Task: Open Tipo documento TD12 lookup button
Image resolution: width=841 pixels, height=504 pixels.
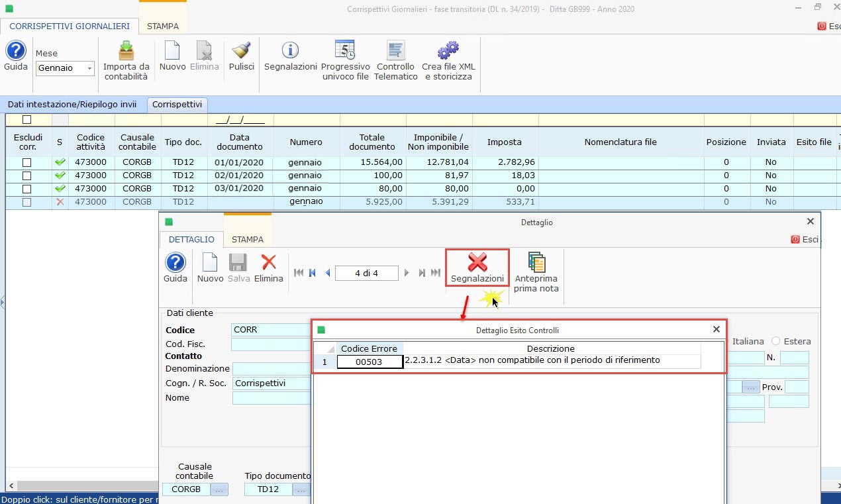Action: pyautogui.click(x=301, y=489)
